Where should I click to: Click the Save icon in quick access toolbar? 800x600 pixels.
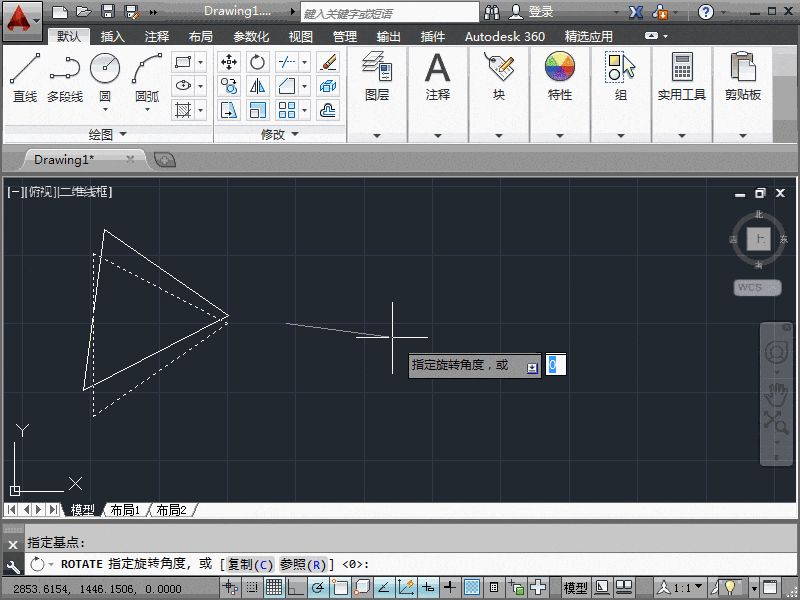110,11
